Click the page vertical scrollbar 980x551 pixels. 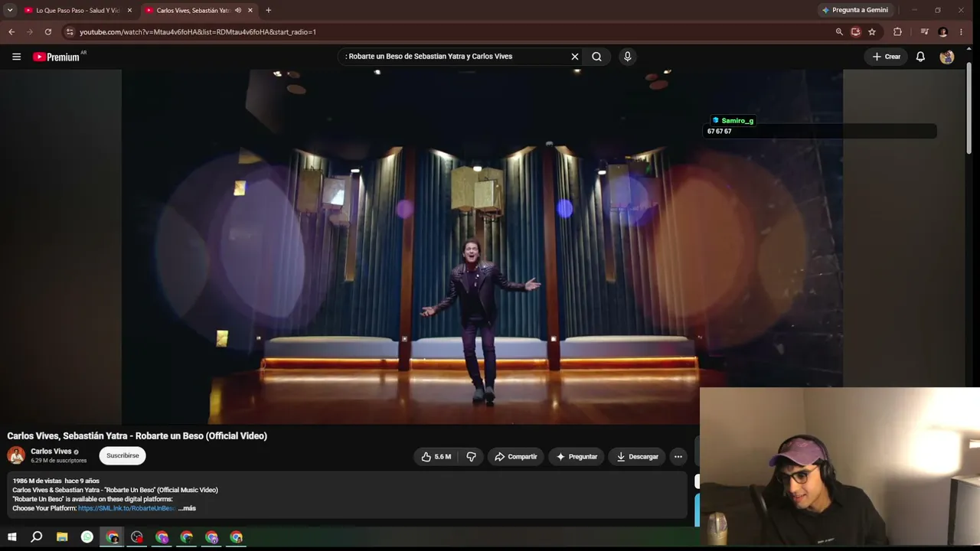(969, 107)
